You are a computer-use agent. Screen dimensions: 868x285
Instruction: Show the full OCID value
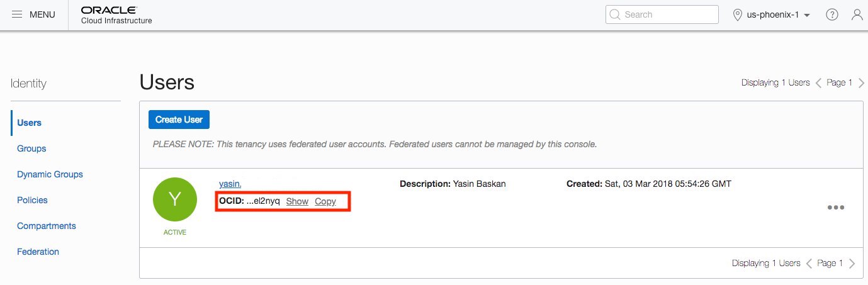tap(297, 201)
